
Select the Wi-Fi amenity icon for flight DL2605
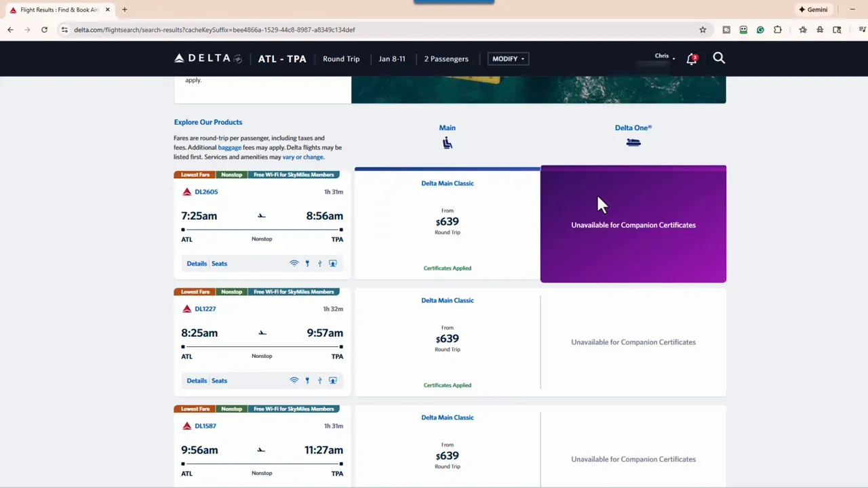coord(294,263)
